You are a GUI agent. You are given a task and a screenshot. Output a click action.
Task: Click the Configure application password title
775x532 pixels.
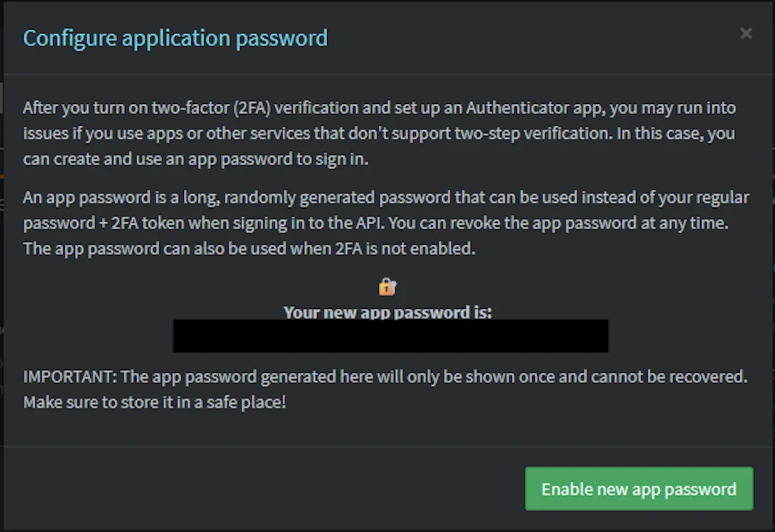pyautogui.click(x=174, y=38)
